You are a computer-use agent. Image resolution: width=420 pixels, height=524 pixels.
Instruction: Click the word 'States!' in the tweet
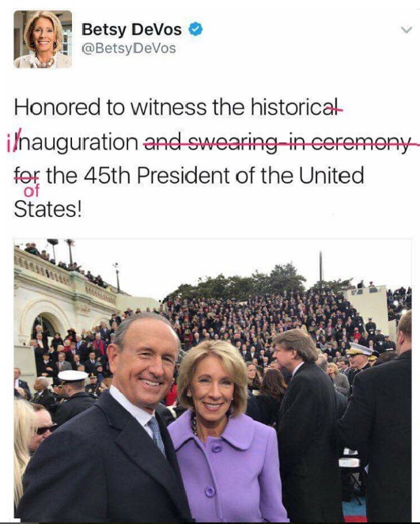point(47,210)
